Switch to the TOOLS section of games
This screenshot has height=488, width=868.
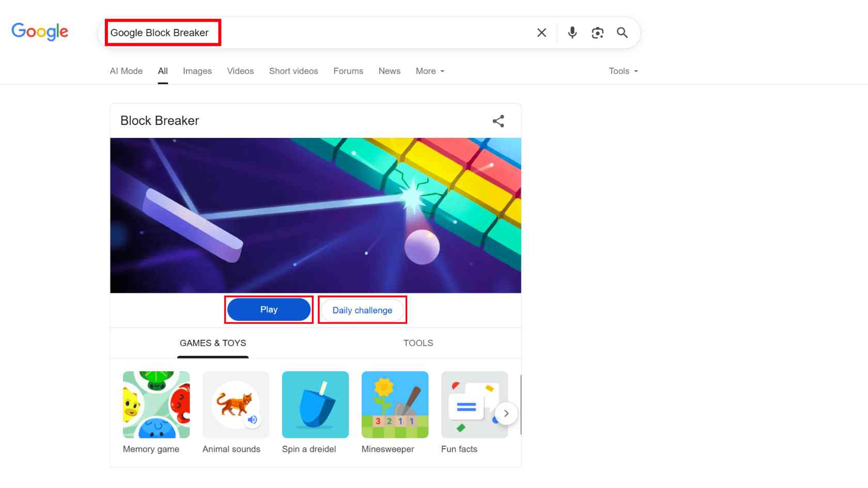pyautogui.click(x=418, y=342)
